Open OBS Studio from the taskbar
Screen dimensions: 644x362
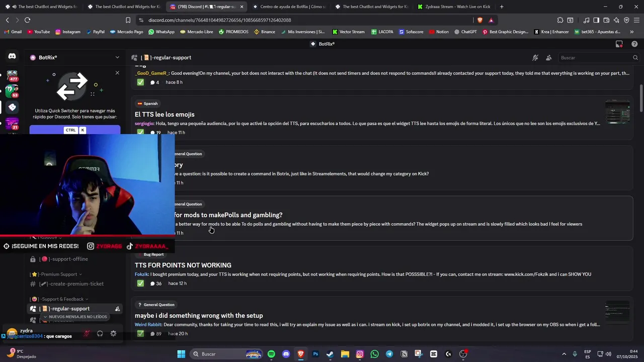463,354
